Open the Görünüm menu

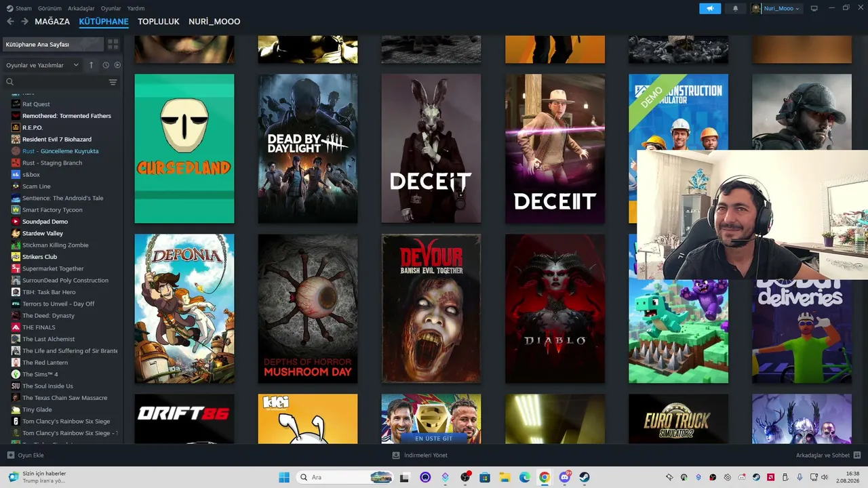coord(50,8)
